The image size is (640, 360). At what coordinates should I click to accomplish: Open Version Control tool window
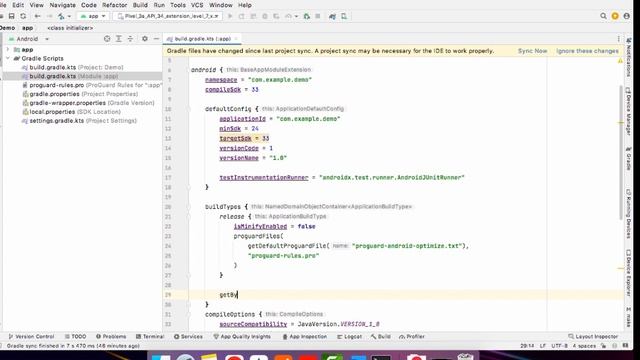click(x=31, y=337)
